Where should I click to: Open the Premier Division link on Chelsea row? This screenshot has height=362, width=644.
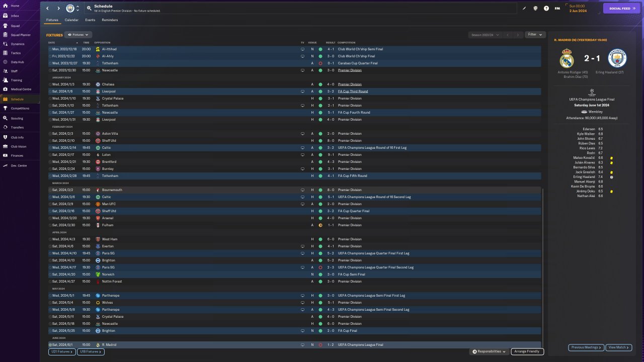point(350,84)
